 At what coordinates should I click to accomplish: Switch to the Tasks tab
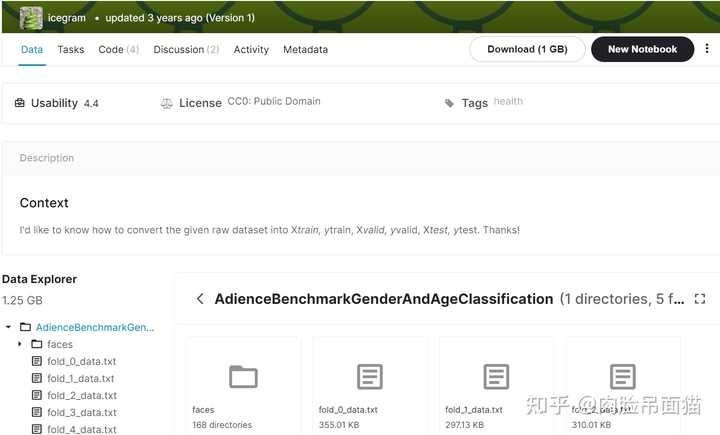(71, 49)
